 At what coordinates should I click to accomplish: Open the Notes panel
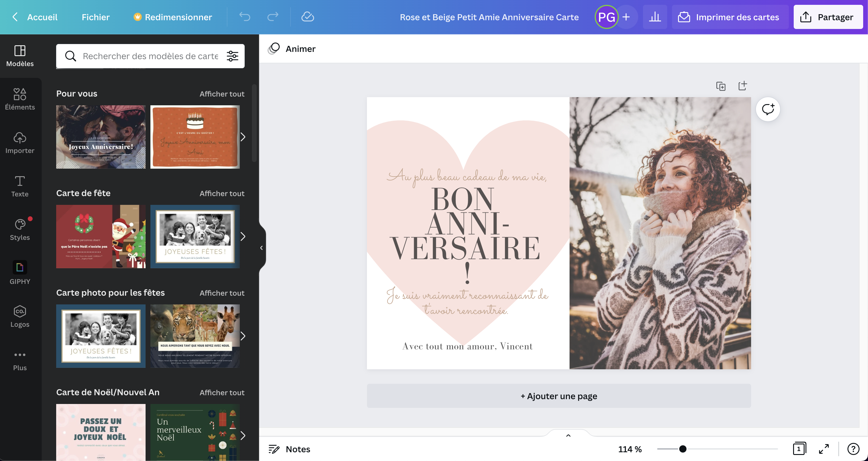coord(289,449)
